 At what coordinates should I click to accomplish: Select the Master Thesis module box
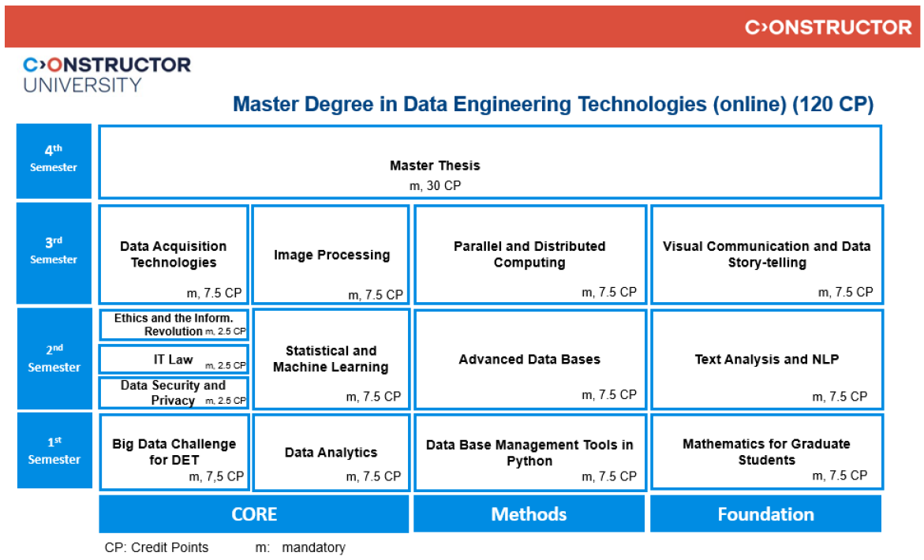pyautogui.click(x=489, y=162)
